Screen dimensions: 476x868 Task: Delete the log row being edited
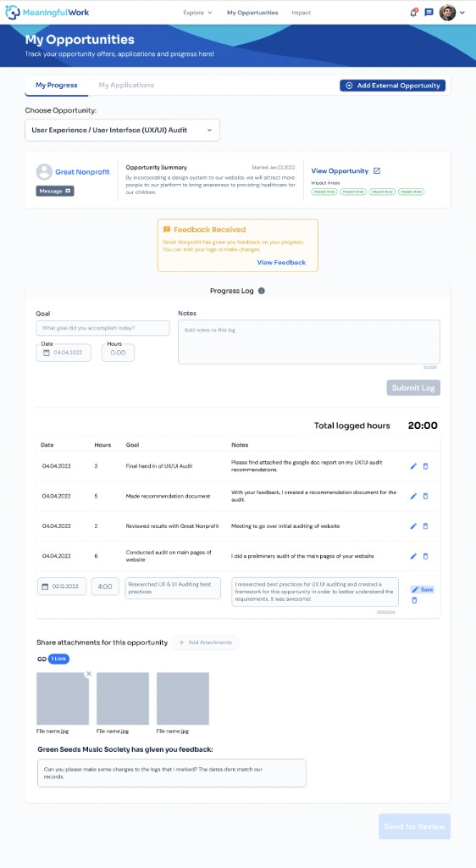coord(414,600)
